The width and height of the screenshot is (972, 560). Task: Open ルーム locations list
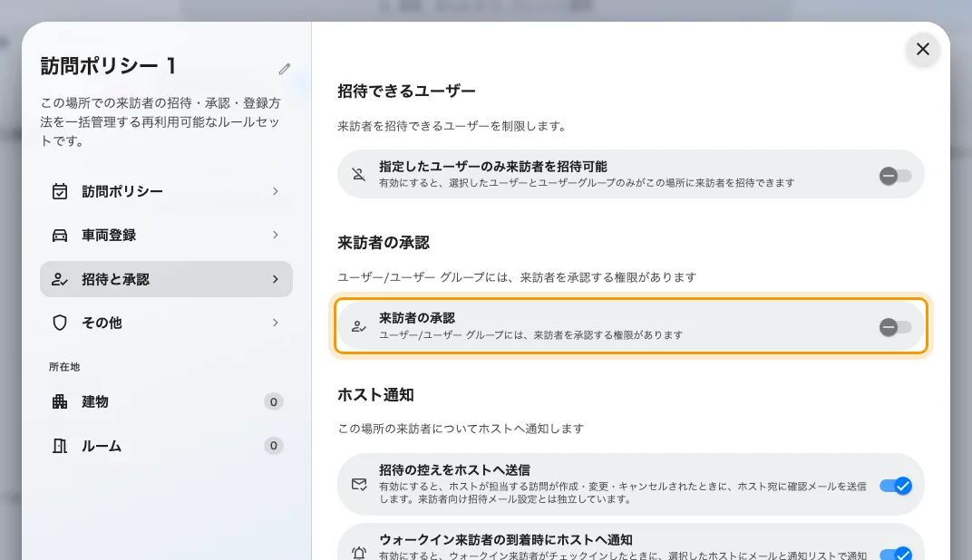coord(166,446)
